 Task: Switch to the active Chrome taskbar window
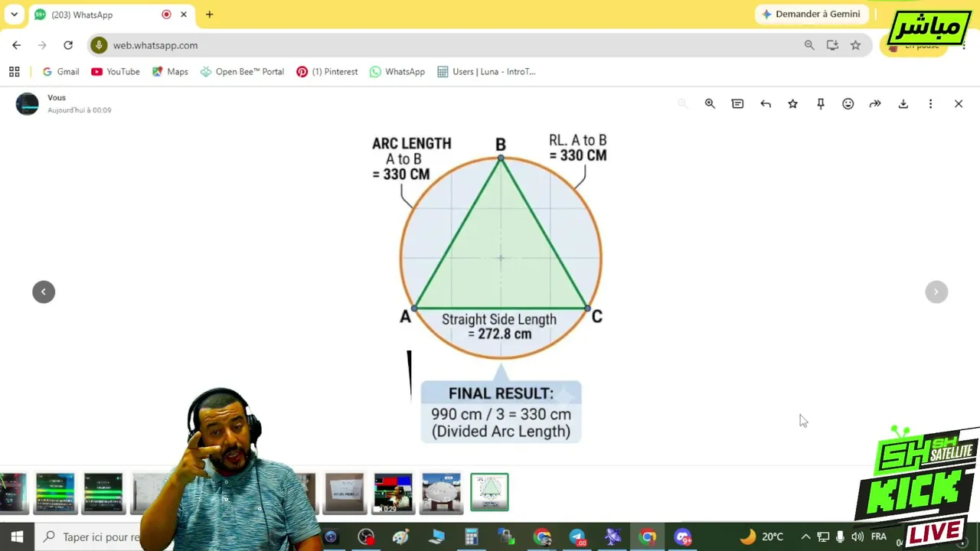click(648, 536)
